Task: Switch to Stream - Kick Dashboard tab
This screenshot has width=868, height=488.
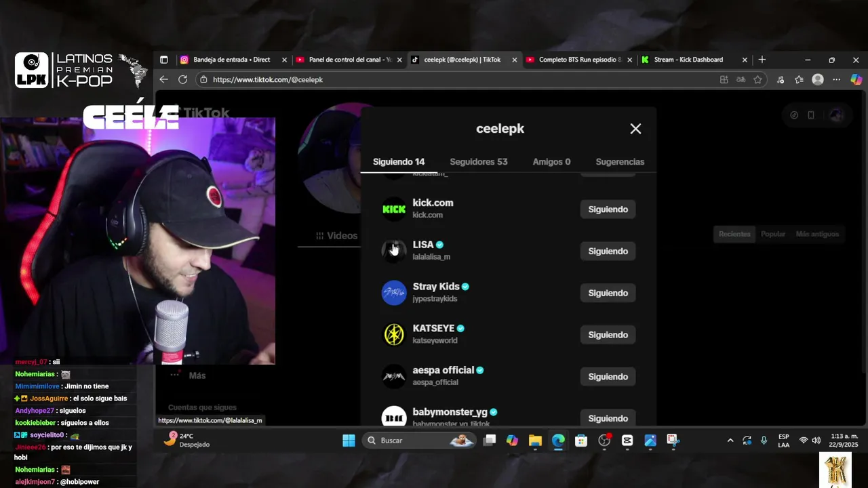Action: pyautogui.click(x=694, y=60)
